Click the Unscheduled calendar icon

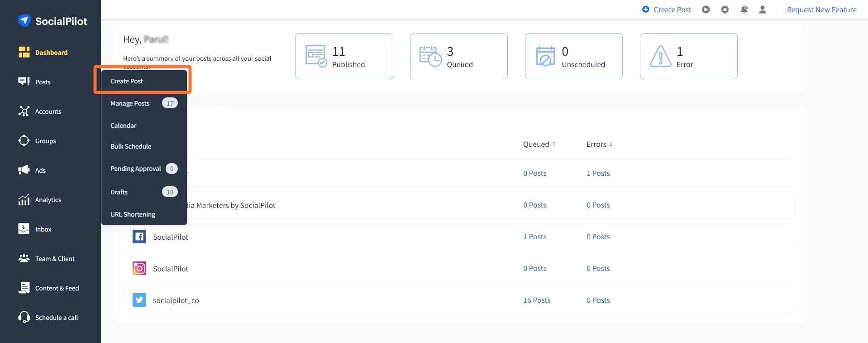[x=545, y=56]
